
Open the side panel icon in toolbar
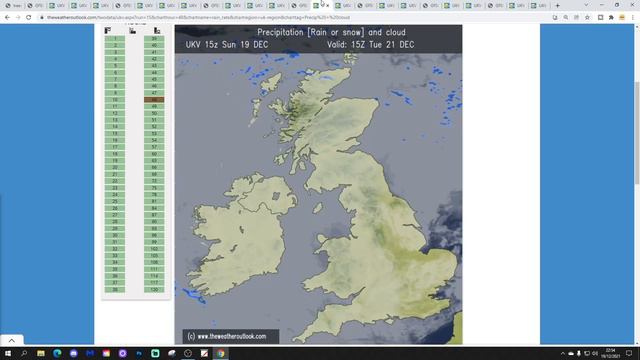[600, 18]
